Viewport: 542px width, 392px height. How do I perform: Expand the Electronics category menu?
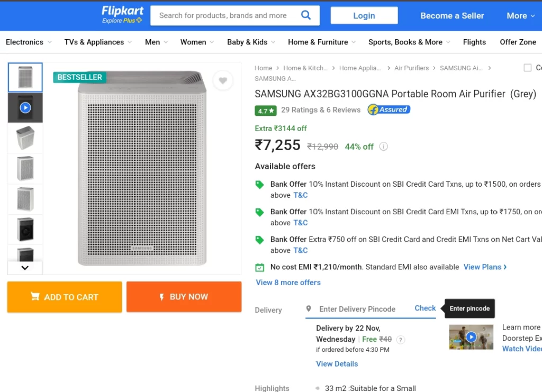29,42
